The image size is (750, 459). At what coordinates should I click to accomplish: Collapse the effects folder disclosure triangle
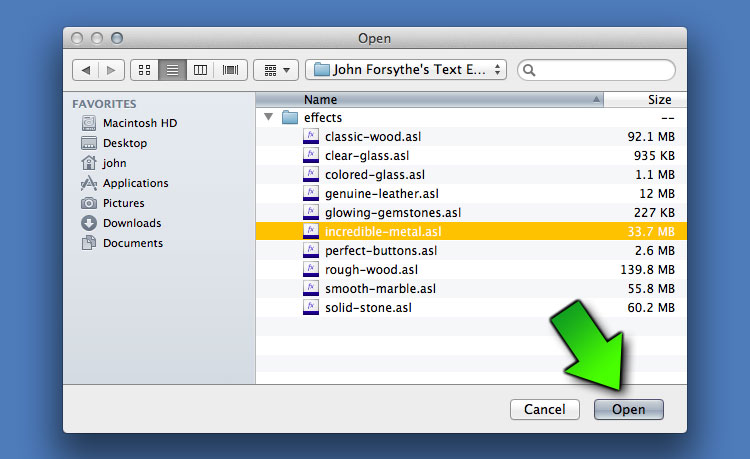(269, 117)
